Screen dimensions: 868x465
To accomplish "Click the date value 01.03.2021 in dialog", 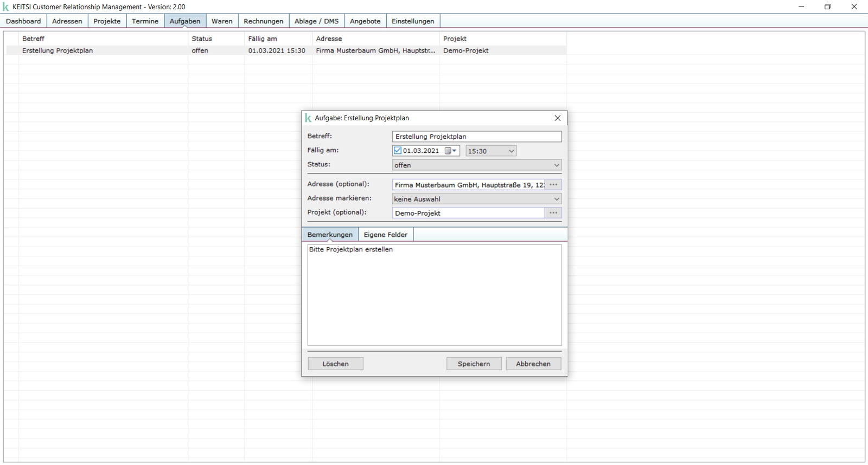I will (x=421, y=151).
